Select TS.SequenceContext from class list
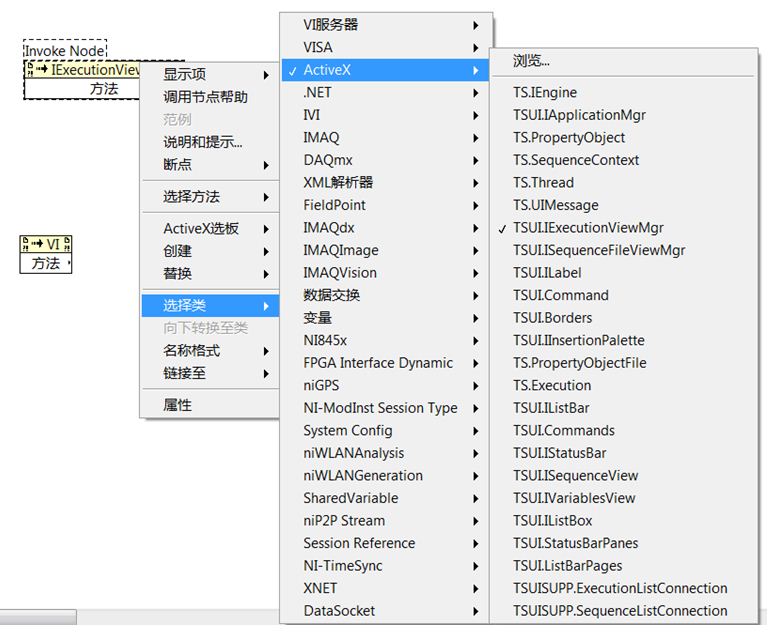This screenshot has width=772, height=634. pos(576,160)
